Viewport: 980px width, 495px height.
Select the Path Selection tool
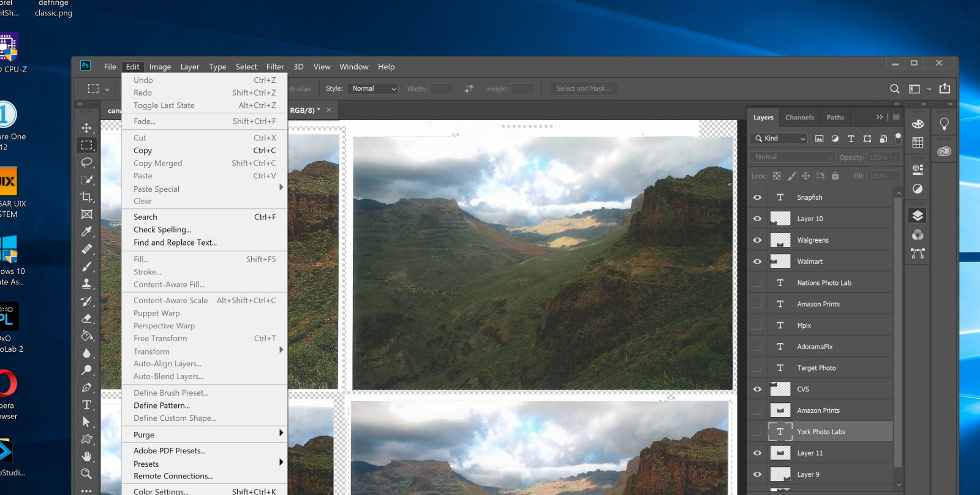(86, 422)
